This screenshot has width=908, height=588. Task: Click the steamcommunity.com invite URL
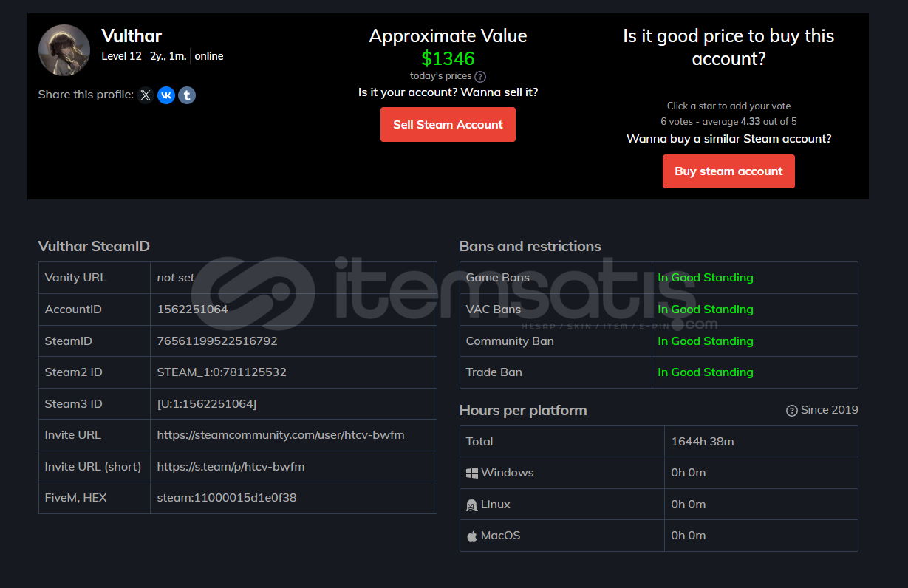pos(281,435)
